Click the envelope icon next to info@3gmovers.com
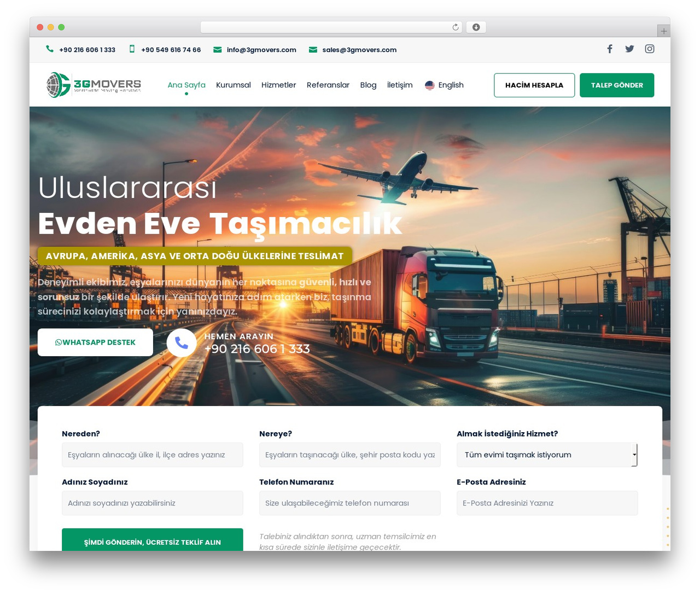This screenshot has width=700, height=593. (218, 50)
